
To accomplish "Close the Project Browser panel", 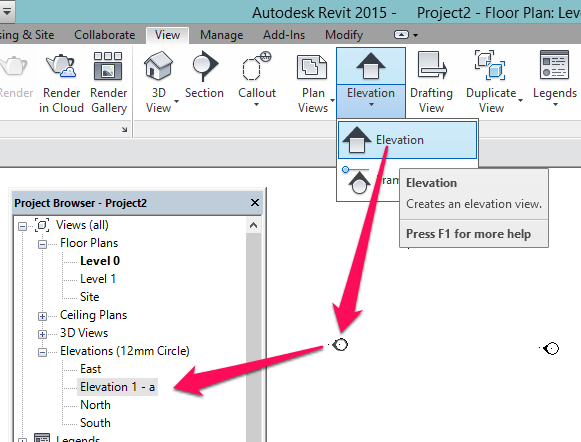I will click(255, 203).
